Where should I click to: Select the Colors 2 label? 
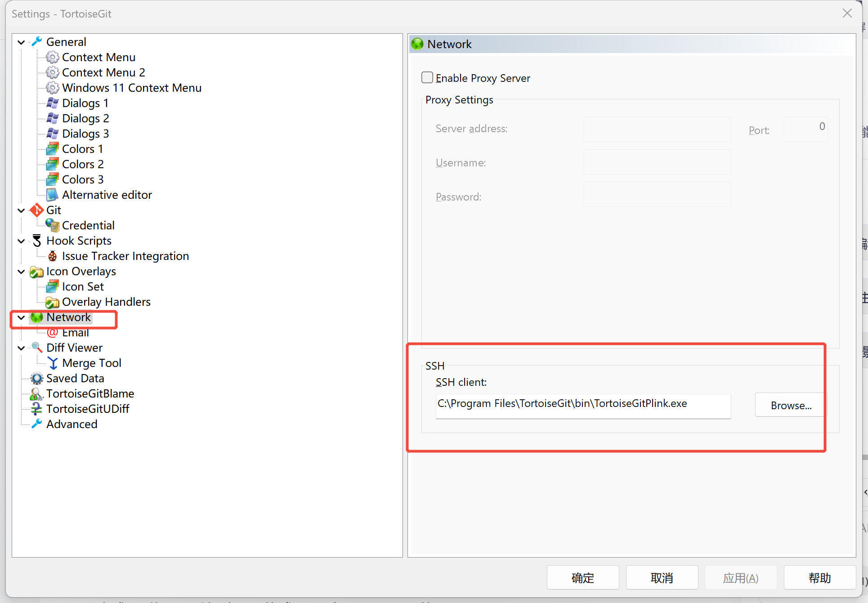[83, 164]
